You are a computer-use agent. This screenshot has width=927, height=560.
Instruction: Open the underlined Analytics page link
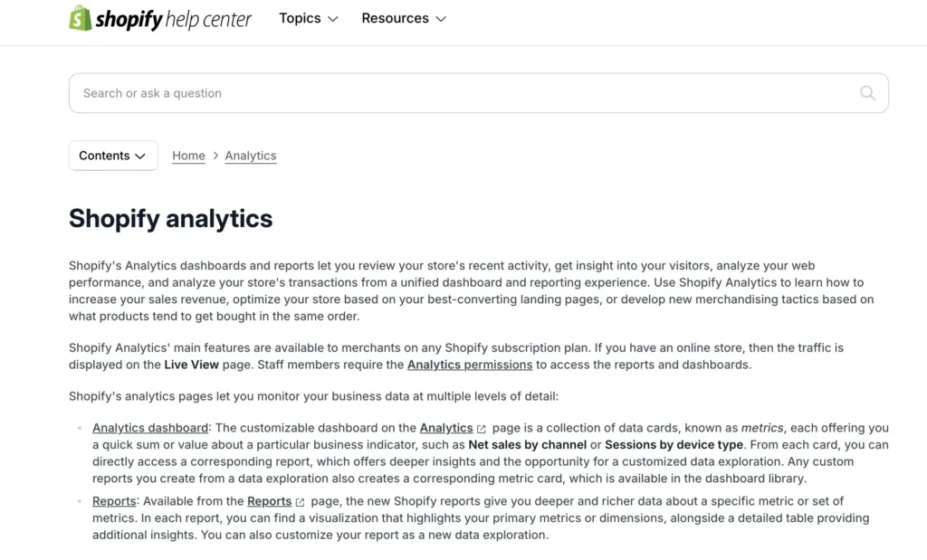coord(447,427)
